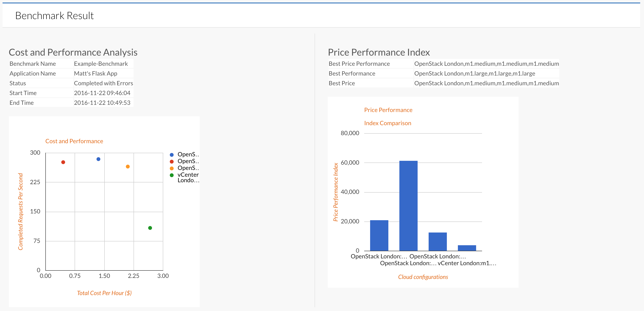Click the red scatter point
This screenshot has width=644, height=311.
pos(63,162)
